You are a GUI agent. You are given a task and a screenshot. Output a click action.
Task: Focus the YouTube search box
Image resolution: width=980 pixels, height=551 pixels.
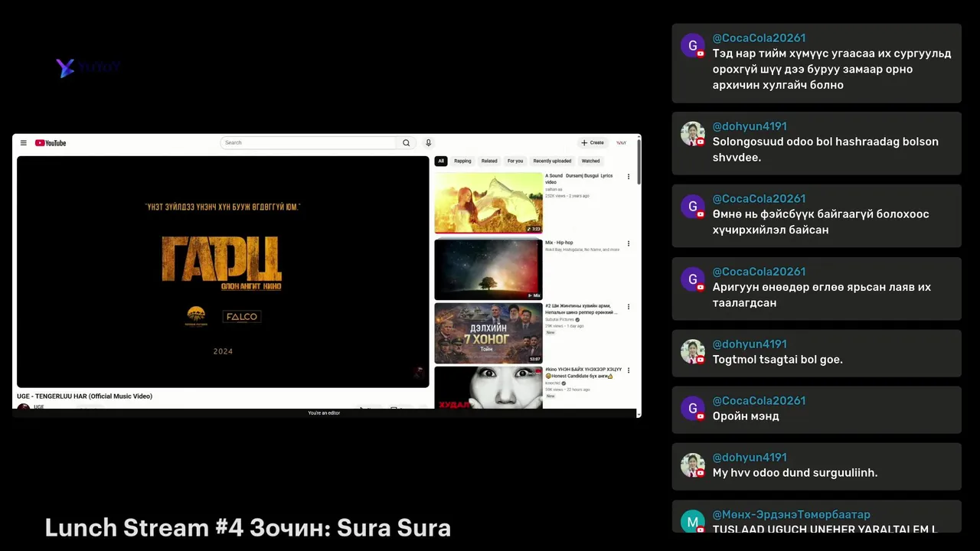(308, 142)
